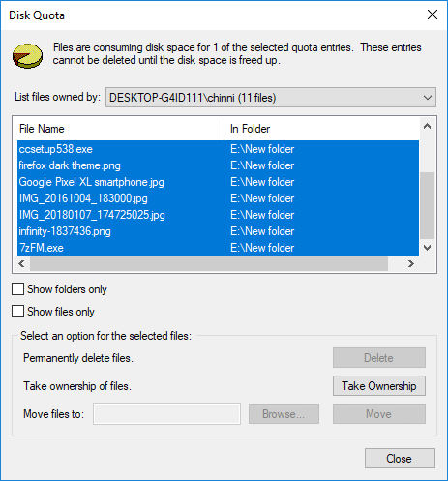The width and height of the screenshot is (448, 481).
Task: Click E:\New folder cell for ccsetup538.exe
Action: (x=262, y=149)
